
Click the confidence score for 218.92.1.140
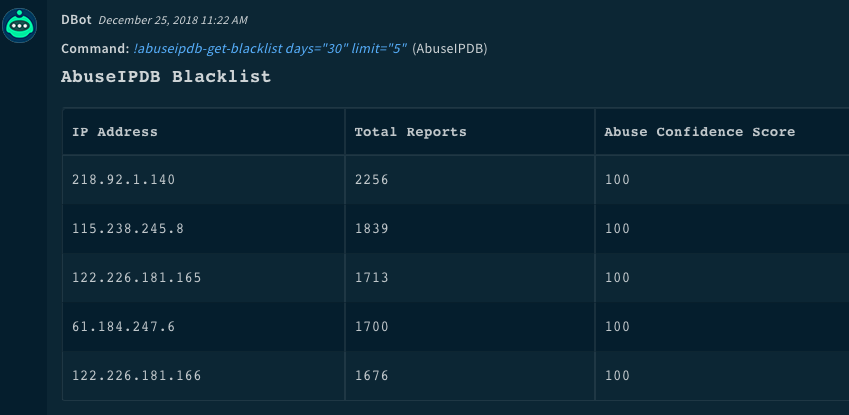pos(618,180)
